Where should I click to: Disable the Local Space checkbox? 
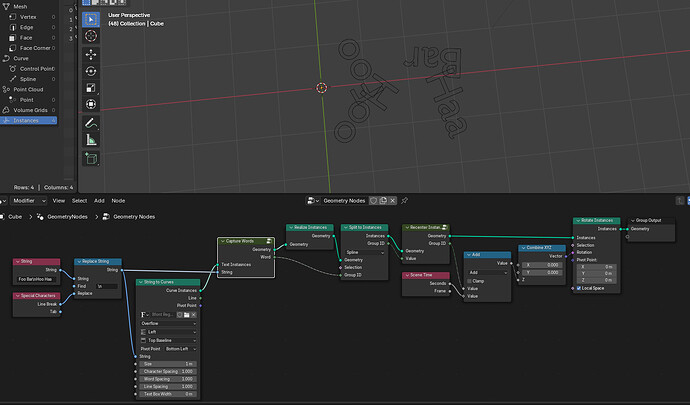click(x=579, y=288)
